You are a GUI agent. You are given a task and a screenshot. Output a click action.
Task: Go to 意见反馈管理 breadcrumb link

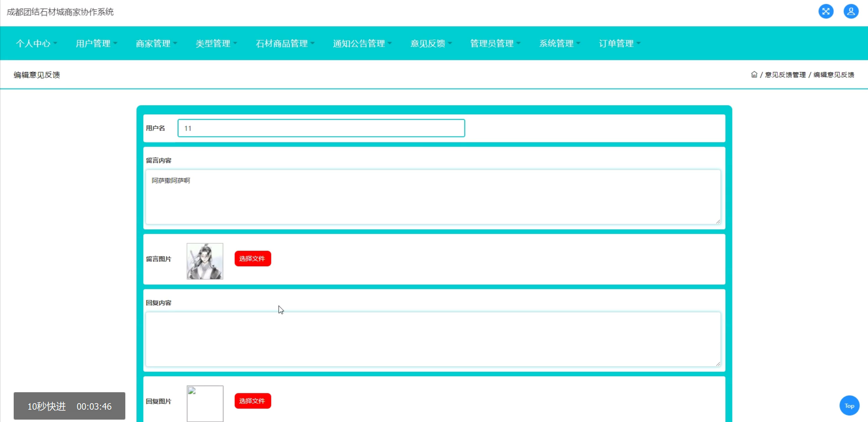tap(785, 75)
